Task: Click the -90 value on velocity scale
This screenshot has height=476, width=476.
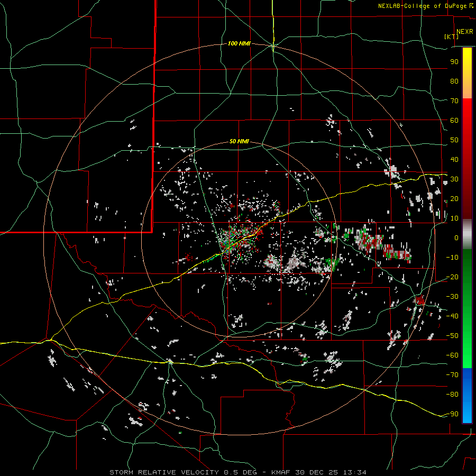Action: pos(452,414)
